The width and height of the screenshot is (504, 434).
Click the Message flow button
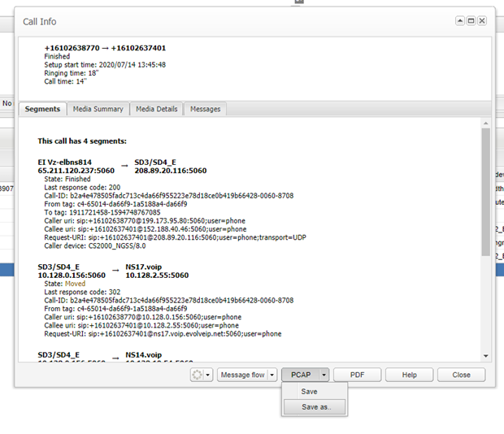pyautogui.click(x=242, y=375)
